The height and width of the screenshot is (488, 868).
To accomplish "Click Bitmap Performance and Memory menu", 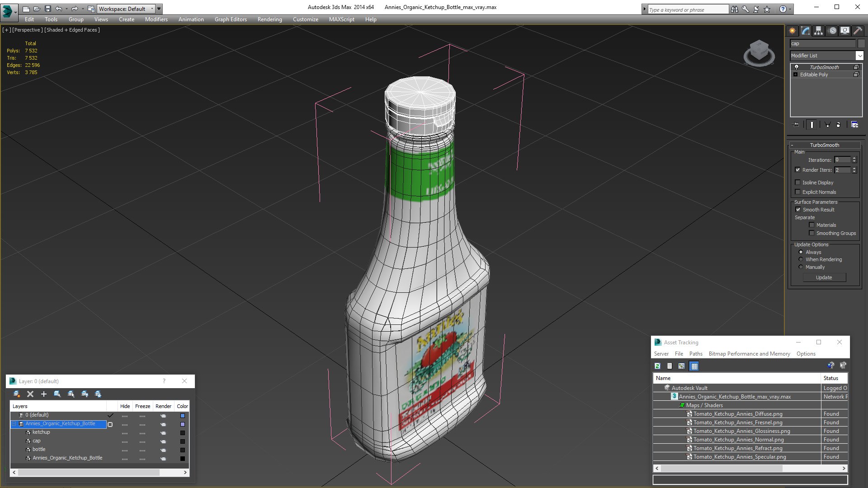I will pyautogui.click(x=749, y=354).
